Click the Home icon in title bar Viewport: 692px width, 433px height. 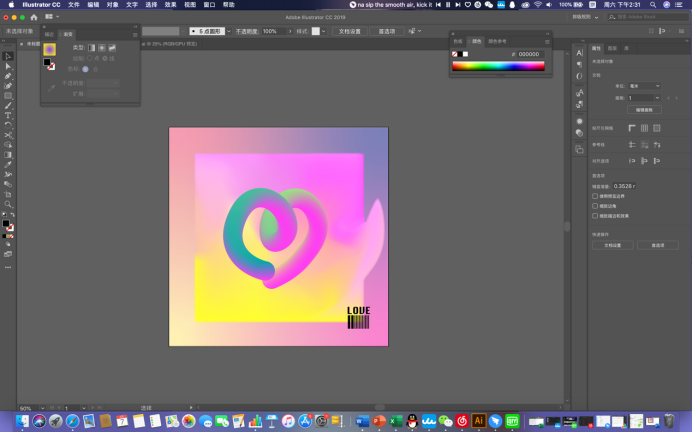coord(34,17)
